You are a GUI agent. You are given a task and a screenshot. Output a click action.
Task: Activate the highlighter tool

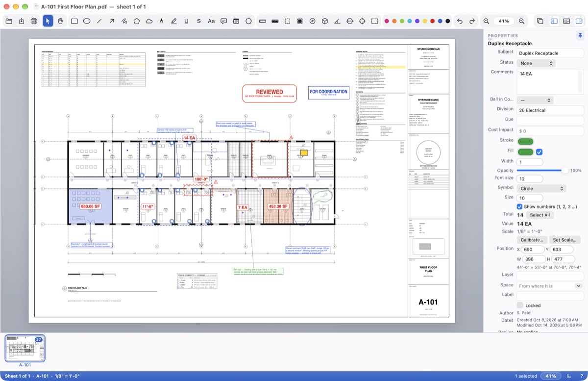(174, 21)
